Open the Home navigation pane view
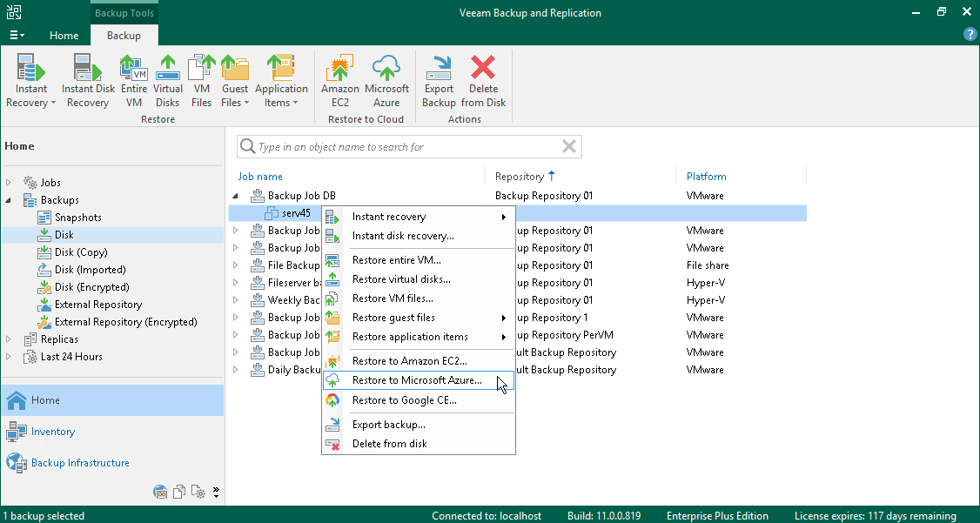This screenshot has width=980, height=523. click(x=112, y=400)
